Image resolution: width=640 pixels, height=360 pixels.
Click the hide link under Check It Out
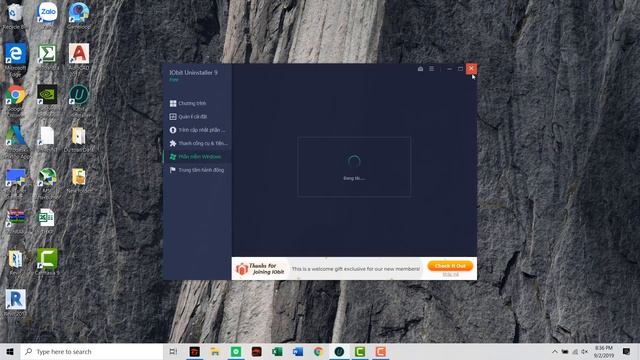tap(451, 275)
